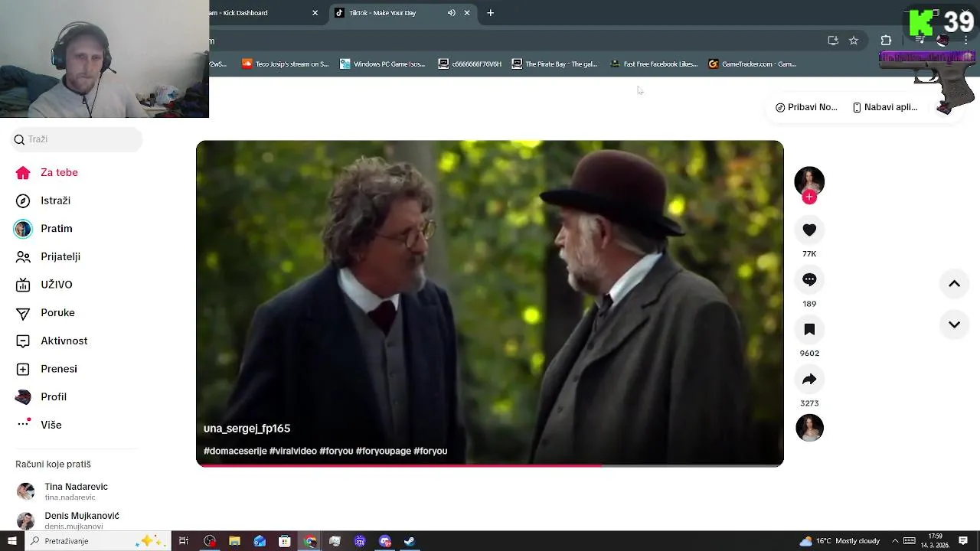Bookmark this page with star icon
This screenshot has height=551, width=980.
[854, 41]
